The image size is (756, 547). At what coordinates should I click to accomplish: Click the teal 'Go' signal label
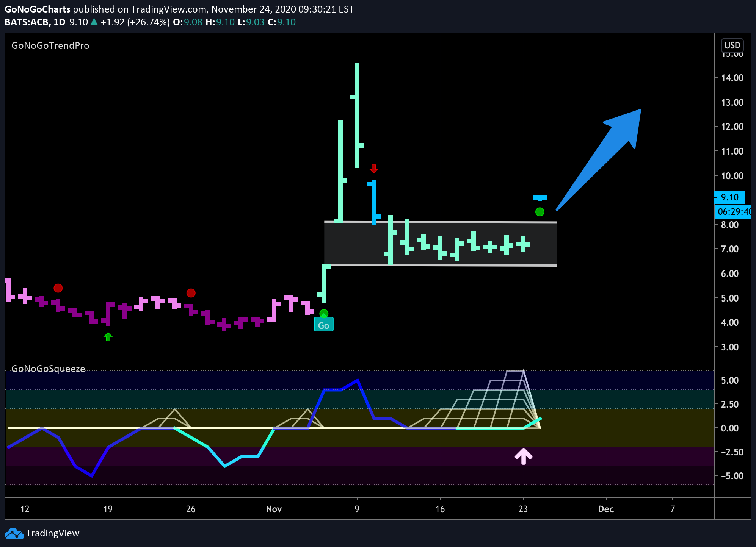(323, 325)
